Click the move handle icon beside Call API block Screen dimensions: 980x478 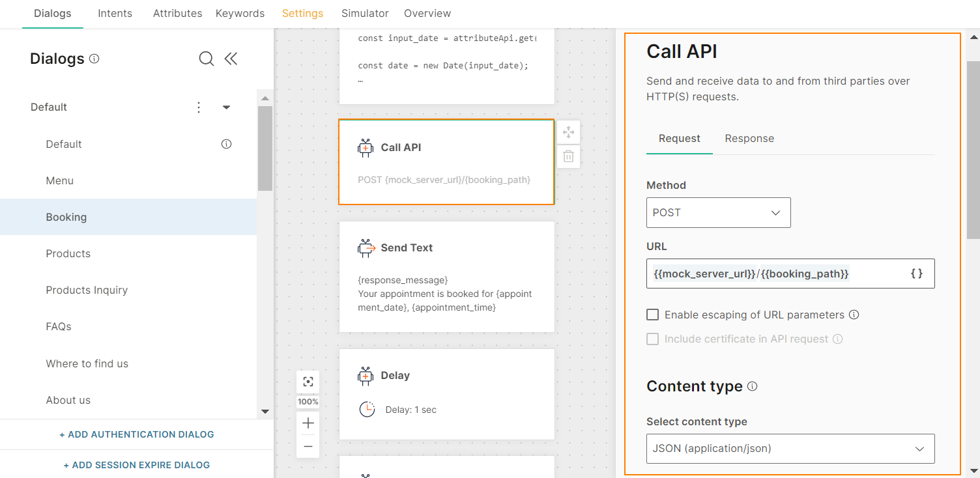pos(568,132)
